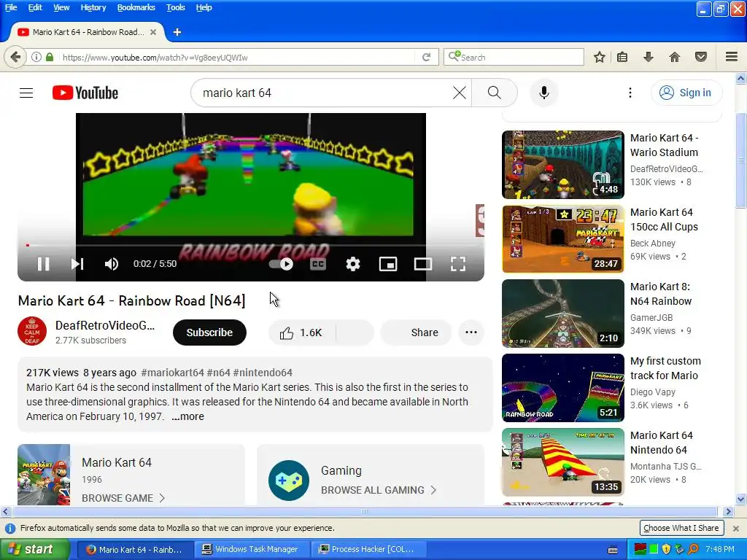Open the Help menu
This screenshot has height=560, width=747.
click(204, 7)
